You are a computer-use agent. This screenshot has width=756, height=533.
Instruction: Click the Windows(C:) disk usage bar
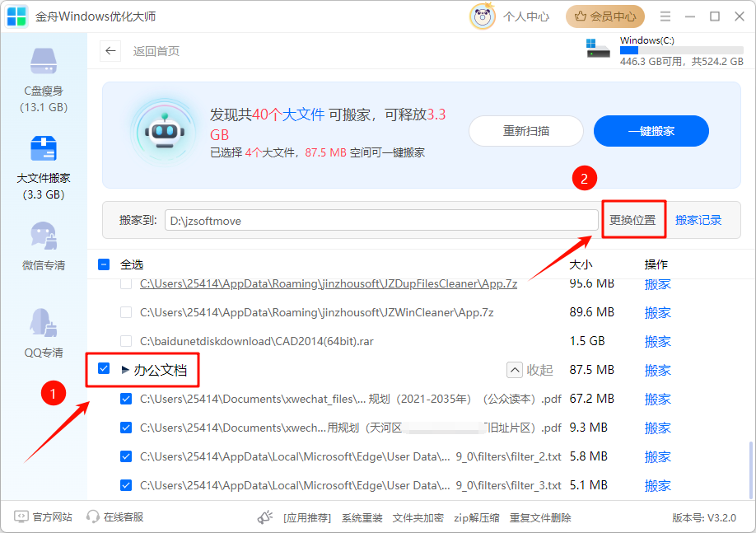tap(681, 50)
